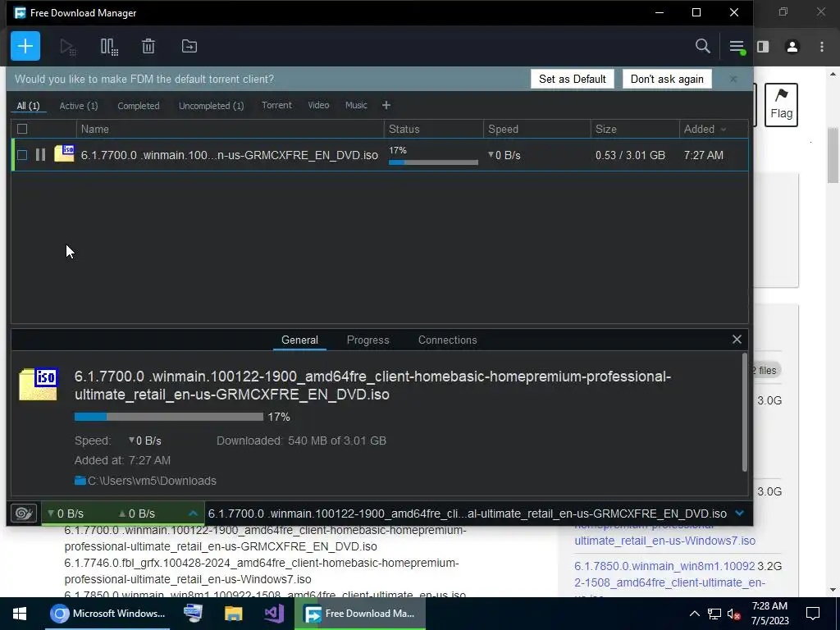
Task: Click download speed 0 B/s indicator
Action: click(x=66, y=514)
